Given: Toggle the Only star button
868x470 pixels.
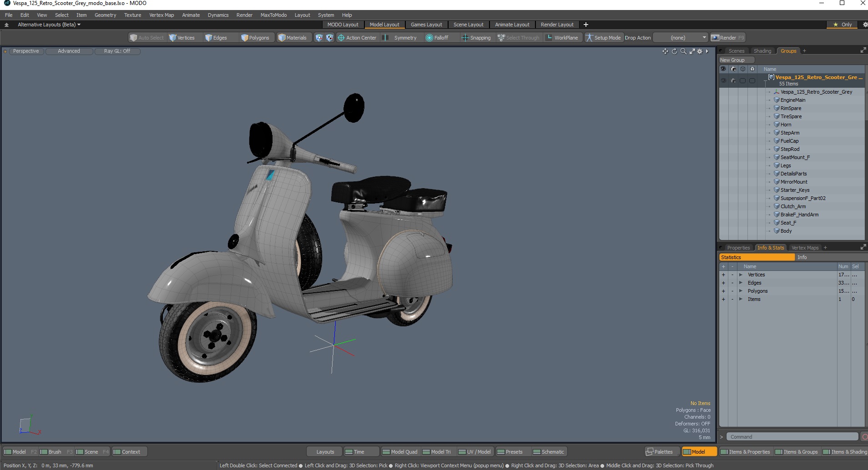Looking at the screenshot, I should click(843, 25).
